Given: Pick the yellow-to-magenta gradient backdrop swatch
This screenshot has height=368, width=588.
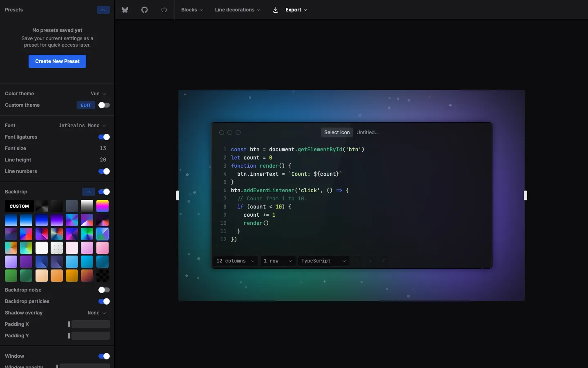Looking at the screenshot, I should (x=102, y=206).
